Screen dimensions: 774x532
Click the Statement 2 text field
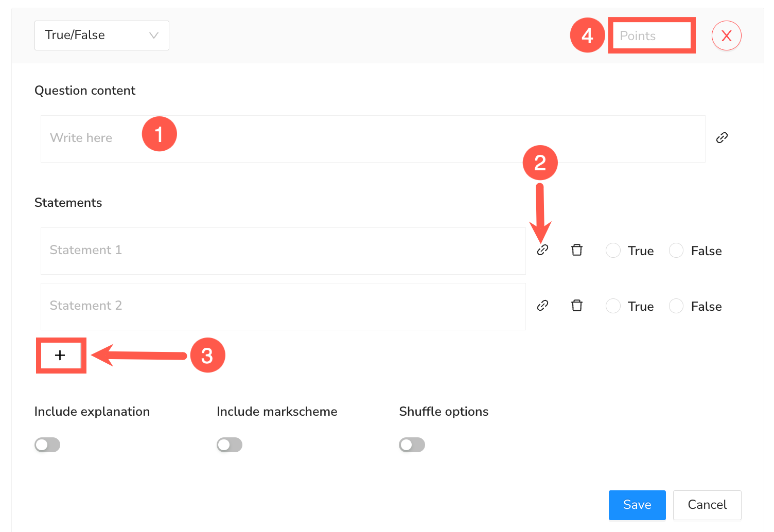click(283, 306)
